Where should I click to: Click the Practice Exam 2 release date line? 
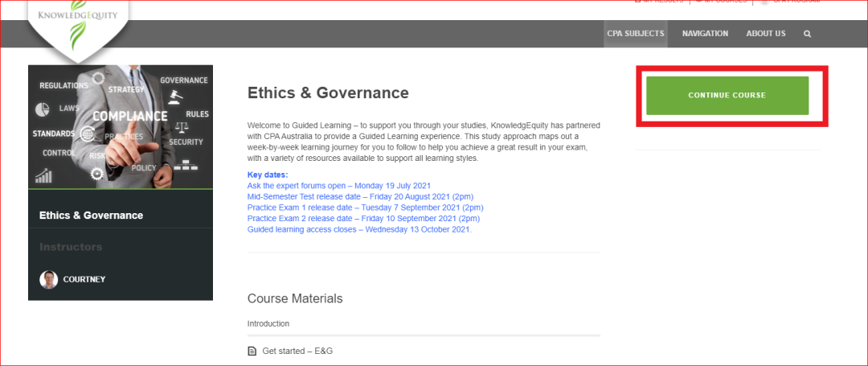point(363,218)
